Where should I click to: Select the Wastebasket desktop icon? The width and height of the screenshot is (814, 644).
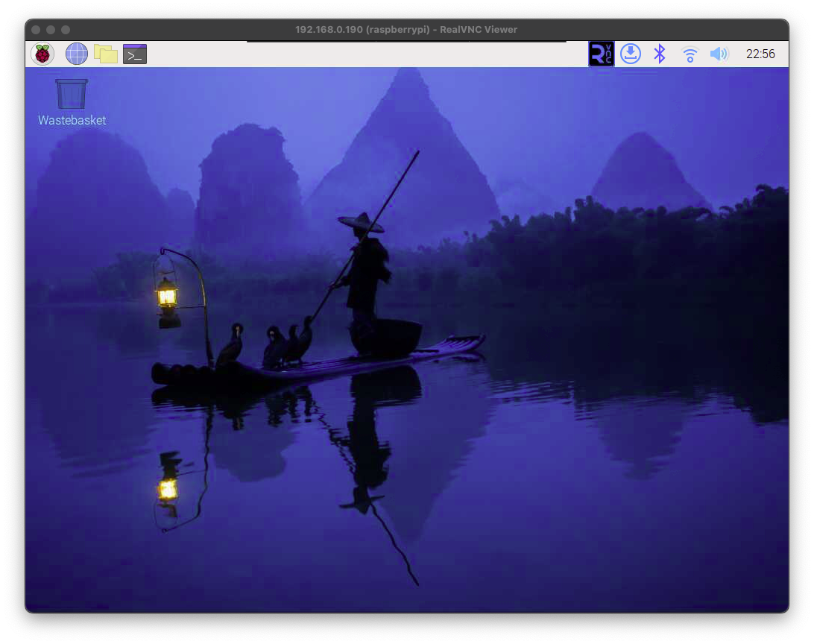72,94
